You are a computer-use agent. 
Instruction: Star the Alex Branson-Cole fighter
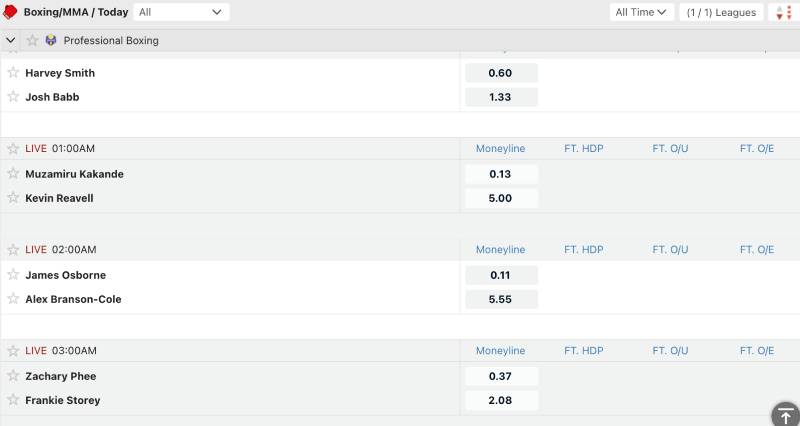click(x=13, y=299)
